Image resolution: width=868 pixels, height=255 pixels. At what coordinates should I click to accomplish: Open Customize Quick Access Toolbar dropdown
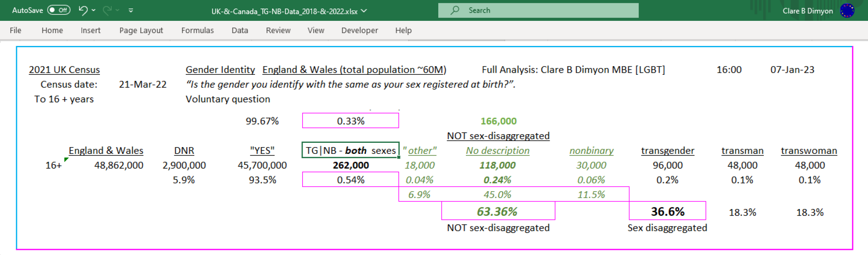point(131,11)
